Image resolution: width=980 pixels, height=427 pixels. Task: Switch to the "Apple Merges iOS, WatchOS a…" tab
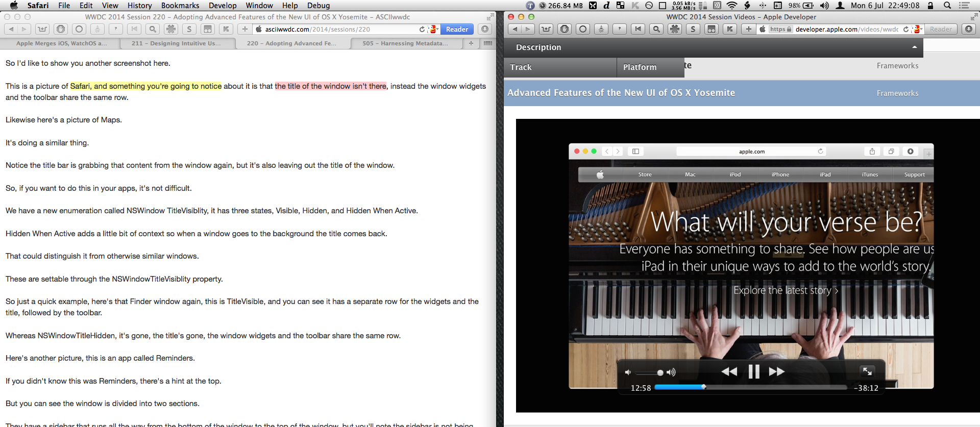[x=60, y=43]
